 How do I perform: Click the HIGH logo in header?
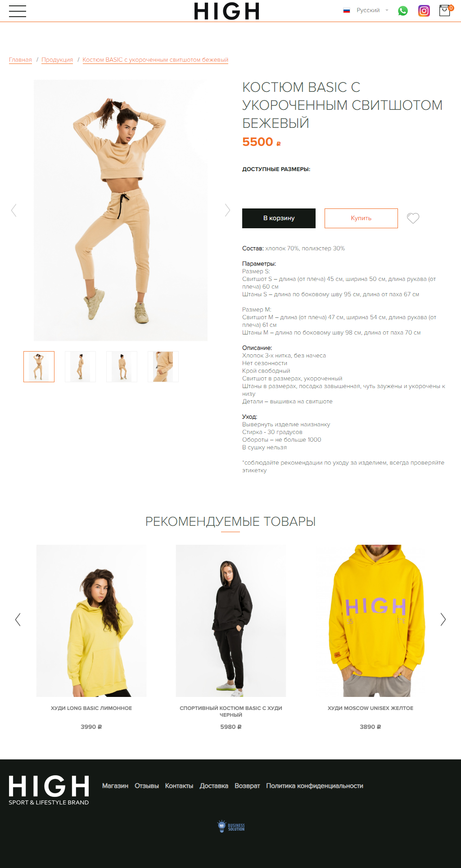[227, 11]
